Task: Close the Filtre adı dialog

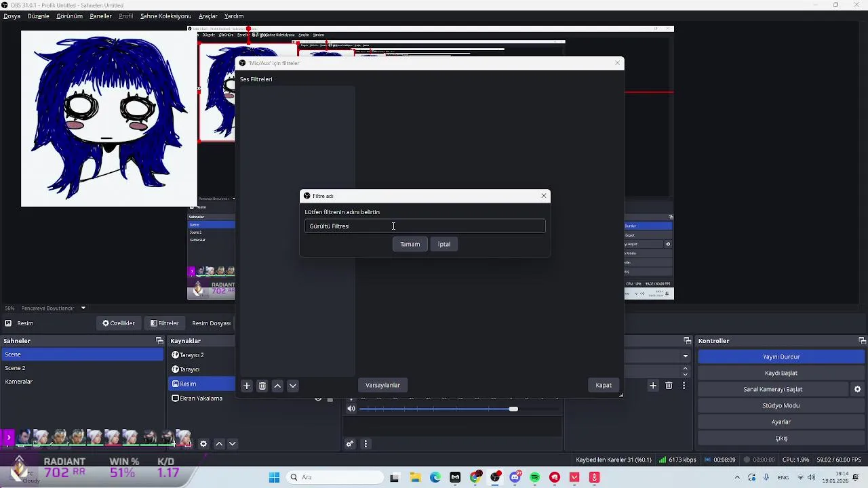Action: pyautogui.click(x=543, y=196)
